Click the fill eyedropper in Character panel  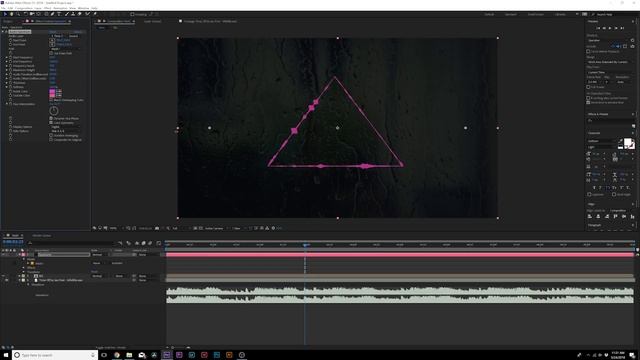[x=621, y=140]
